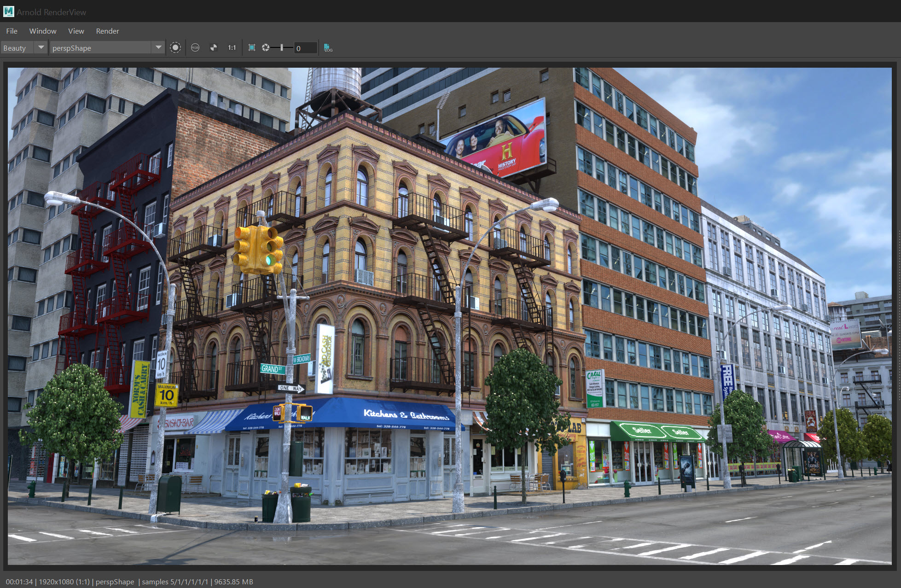Open the Window menu

pyautogui.click(x=43, y=31)
